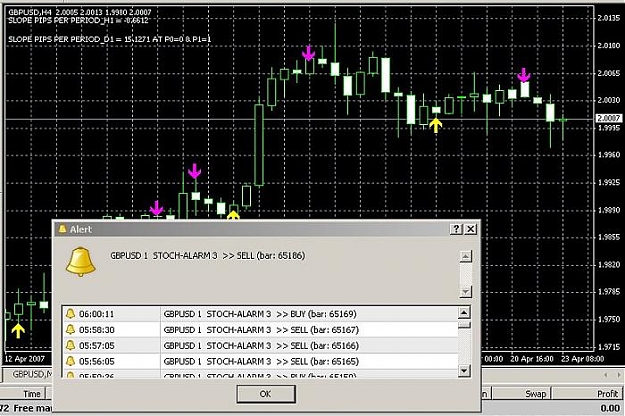Click the GBPUSD,H4 chart title text
This screenshot has height=416, width=625.
point(80,12)
